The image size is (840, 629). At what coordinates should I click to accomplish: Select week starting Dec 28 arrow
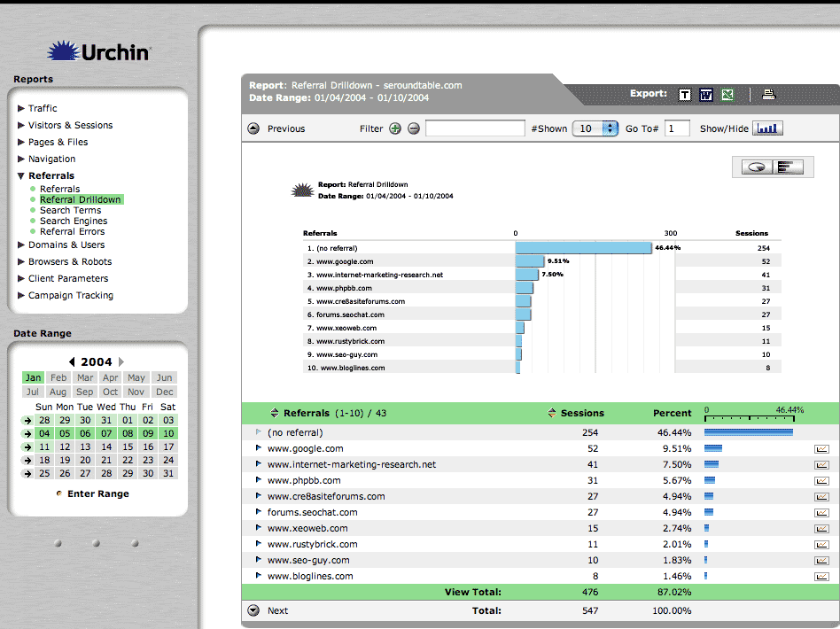coord(27,421)
